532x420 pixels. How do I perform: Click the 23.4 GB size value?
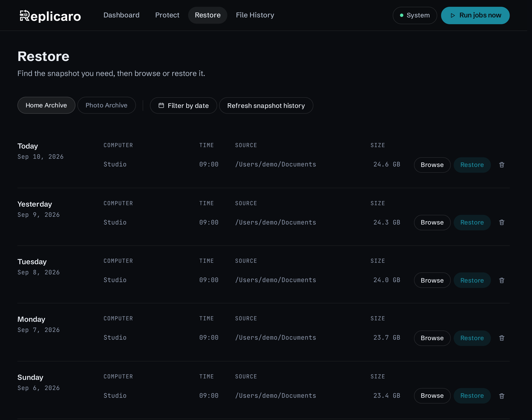coord(387,396)
